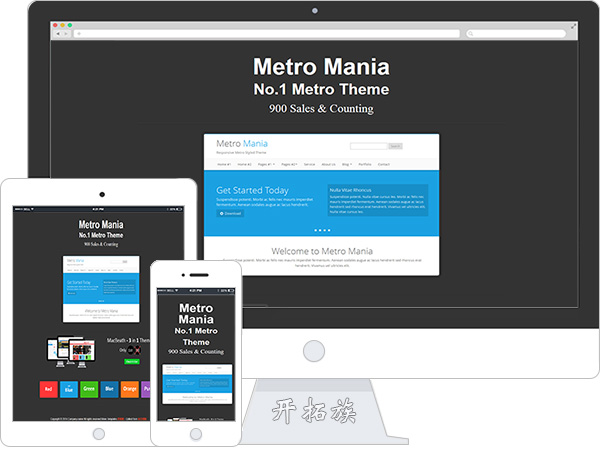This screenshot has width=600, height=450.
Task: Click the site preview search text box
Action: [369, 146]
